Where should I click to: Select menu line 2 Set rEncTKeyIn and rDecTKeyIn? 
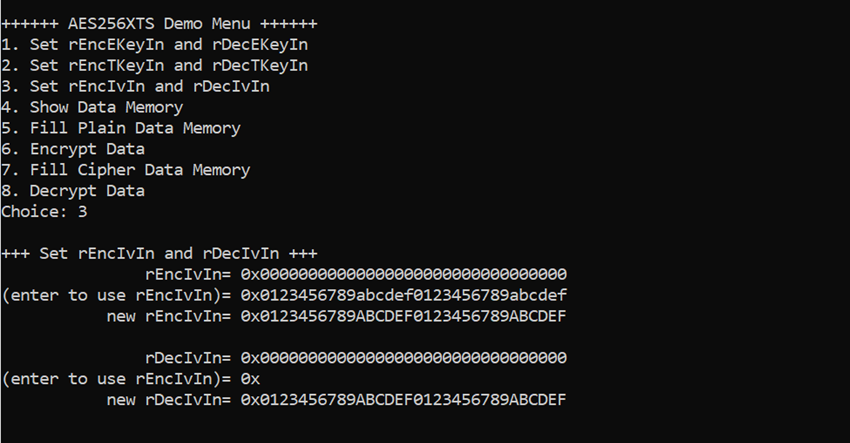coord(154,66)
